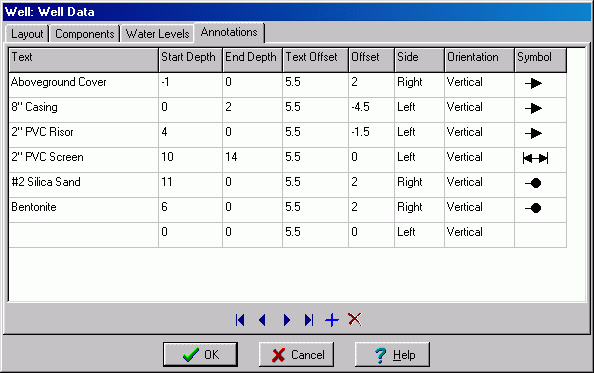
Task: Delete annotation with red X icon
Action: coord(355,320)
